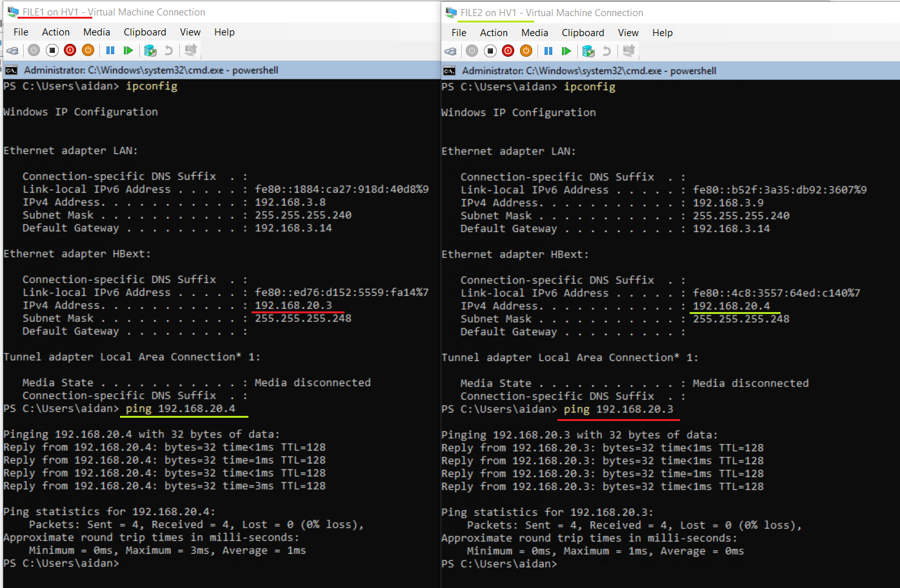Click Enhanced Session icon in FILE1 toolbar
This screenshot has width=900, height=588.
(x=190, y=50)
